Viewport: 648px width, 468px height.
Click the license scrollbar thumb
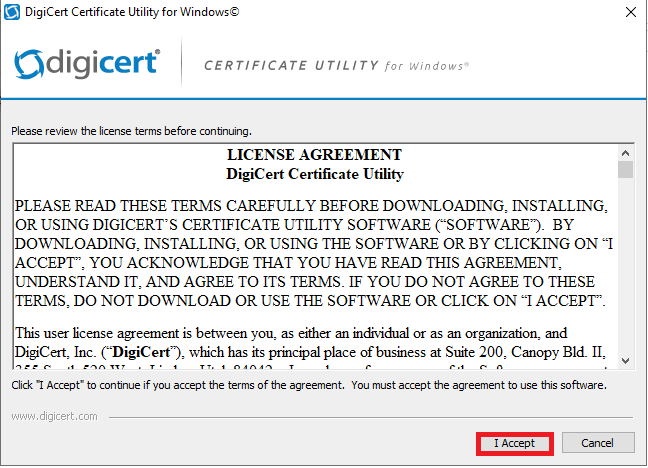click(x=625, y=170)
